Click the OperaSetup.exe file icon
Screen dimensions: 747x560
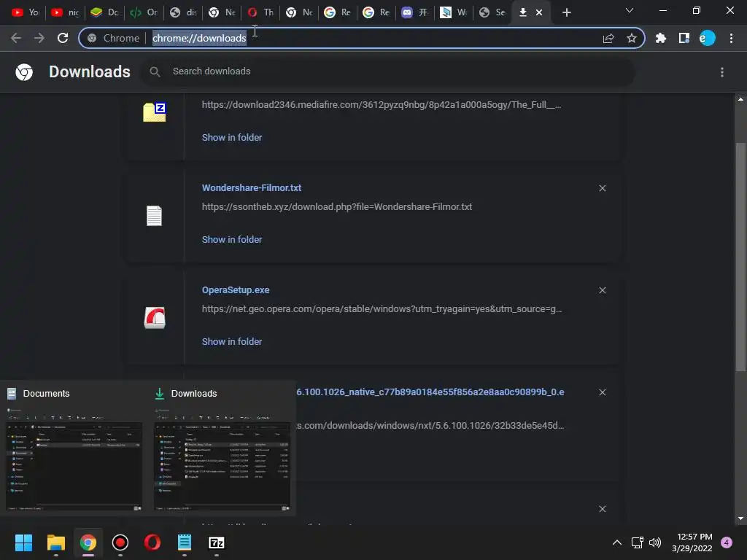(155, 318)
